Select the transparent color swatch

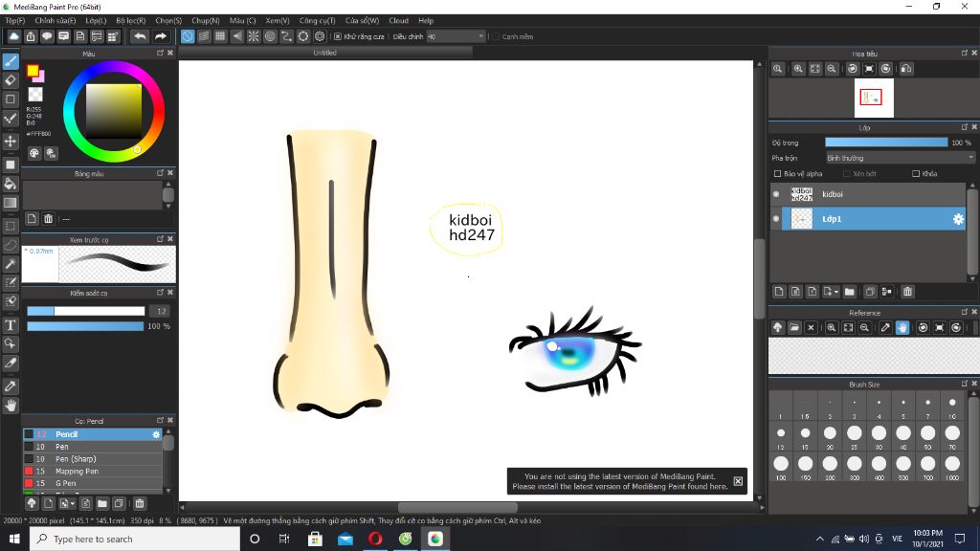(x=35, y=95)
